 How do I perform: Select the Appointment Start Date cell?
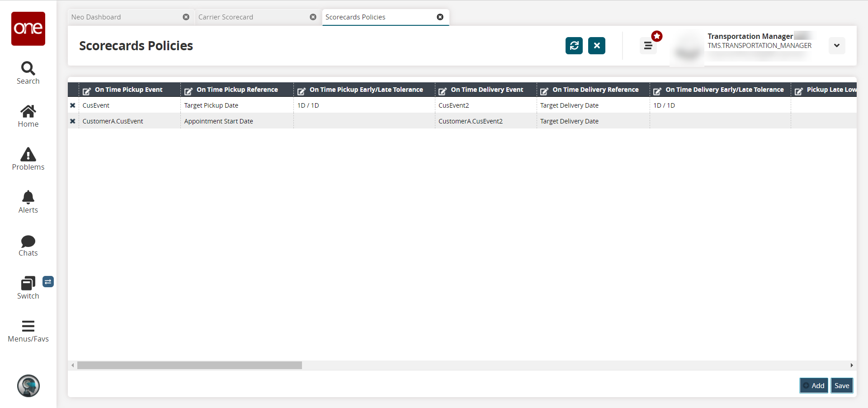coord(237,121)
